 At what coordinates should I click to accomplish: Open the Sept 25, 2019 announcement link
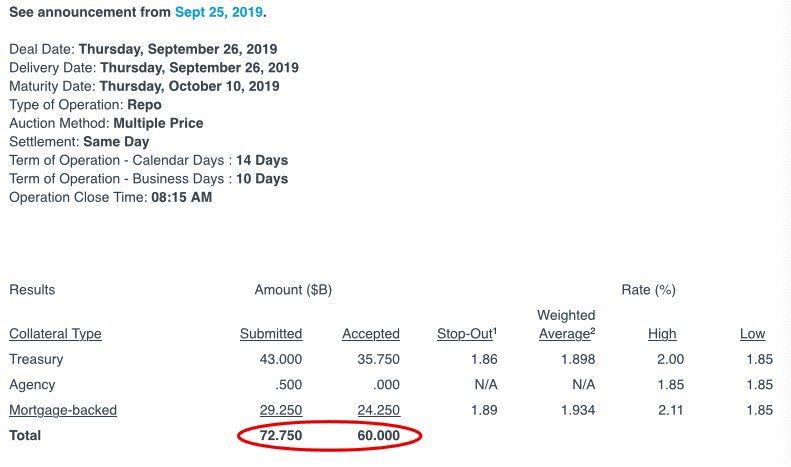219,12
